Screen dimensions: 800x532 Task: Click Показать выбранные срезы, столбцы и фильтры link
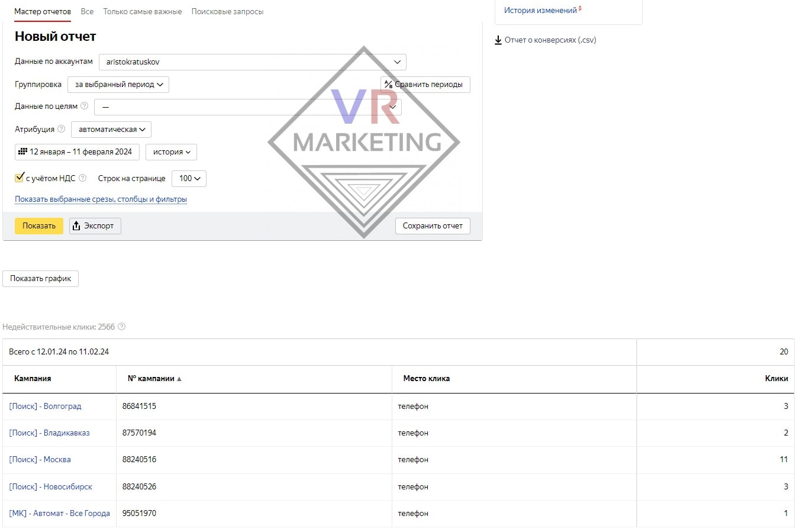[101, 199]
